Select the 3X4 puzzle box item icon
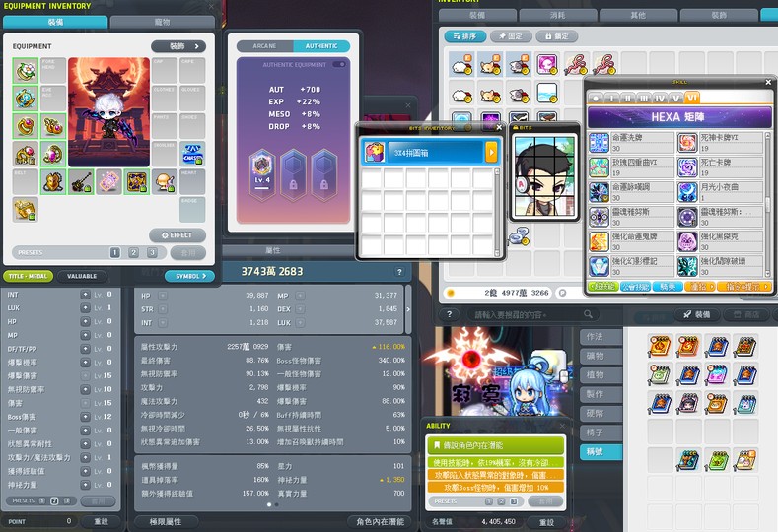The image size is (778, 532). [x=375, y=152]
